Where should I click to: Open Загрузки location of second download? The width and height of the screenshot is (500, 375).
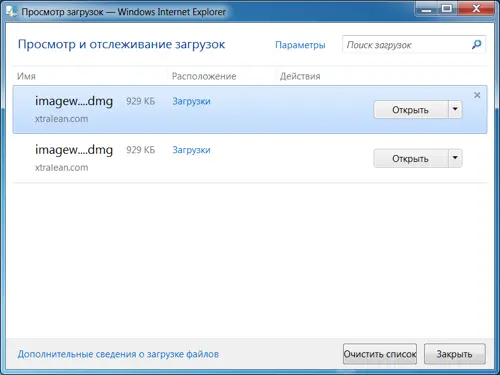tap(191, 150)
